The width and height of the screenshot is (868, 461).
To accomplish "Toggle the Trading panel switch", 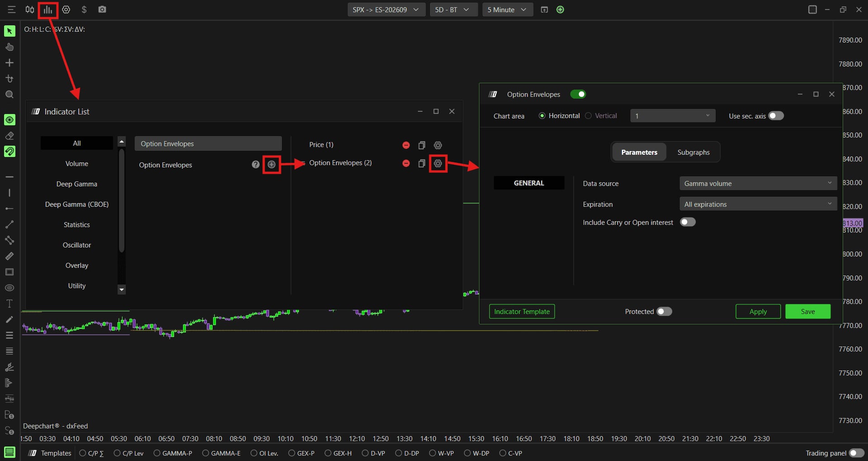I will tap(856, 453).
